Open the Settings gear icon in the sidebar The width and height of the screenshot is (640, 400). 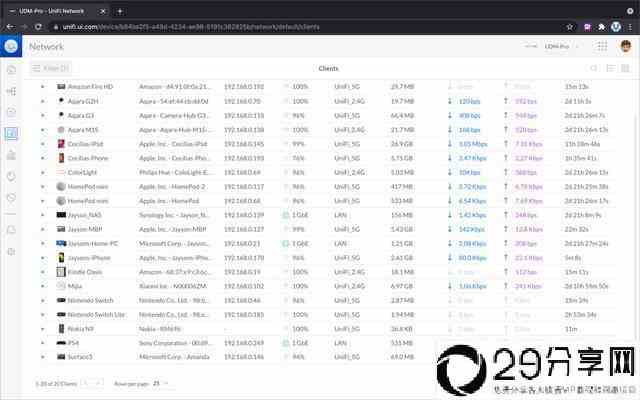pos(11,251)
